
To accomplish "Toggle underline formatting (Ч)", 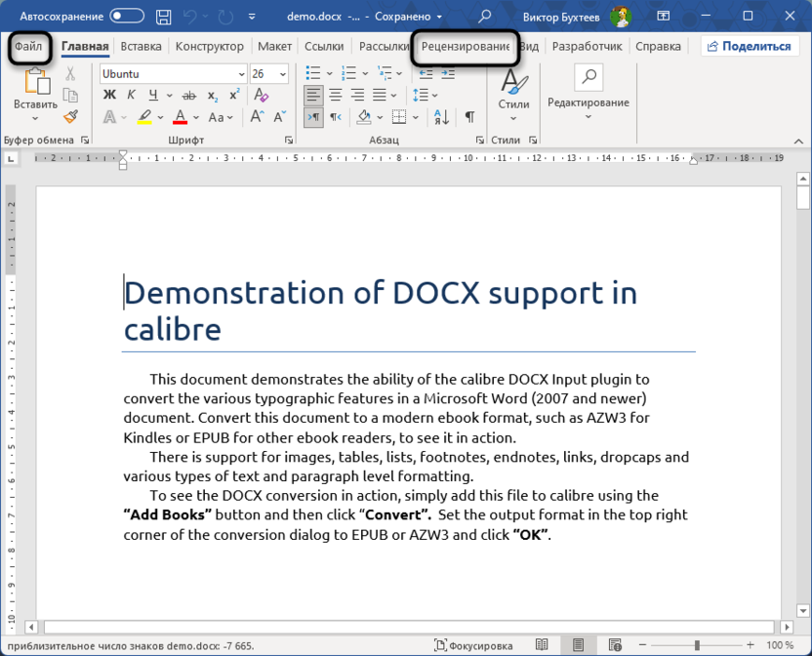I will pyautogui.click(x=153, y=95).
